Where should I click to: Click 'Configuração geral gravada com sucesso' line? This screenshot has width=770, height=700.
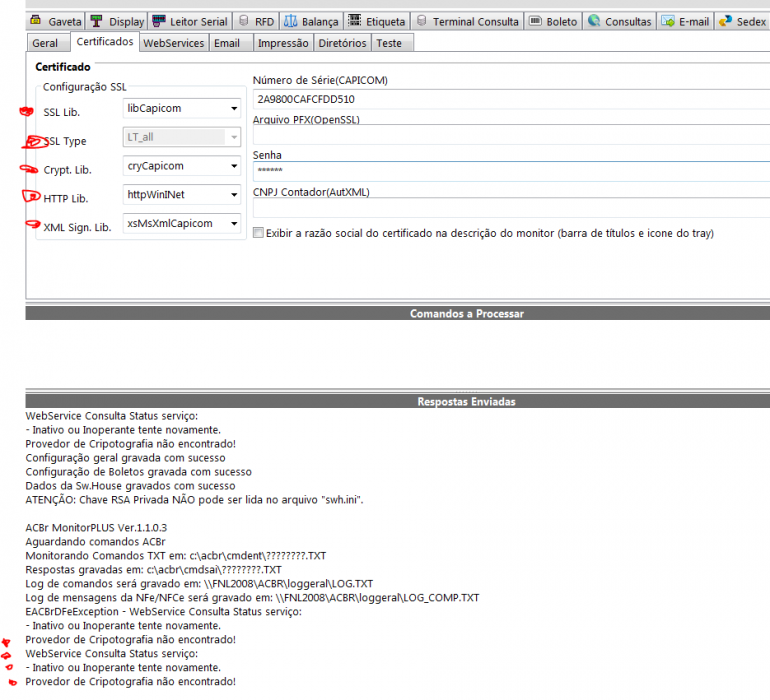click(x=125, y=458)
